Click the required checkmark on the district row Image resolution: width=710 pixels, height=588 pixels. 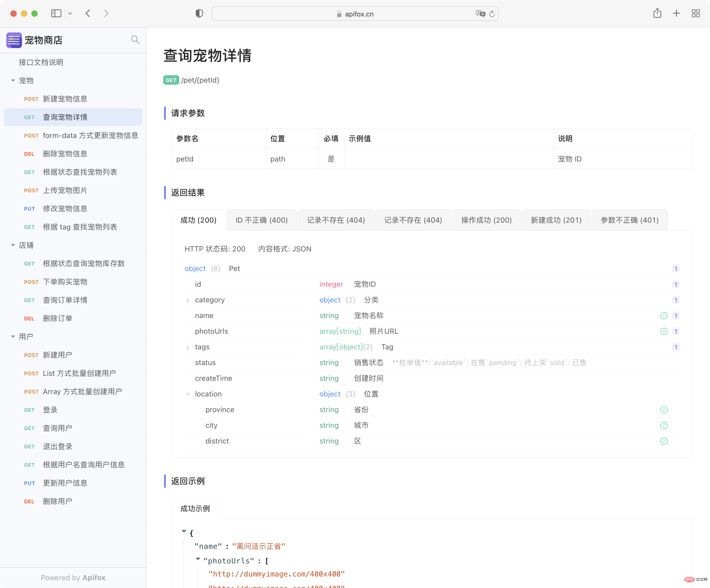(664, 441)
